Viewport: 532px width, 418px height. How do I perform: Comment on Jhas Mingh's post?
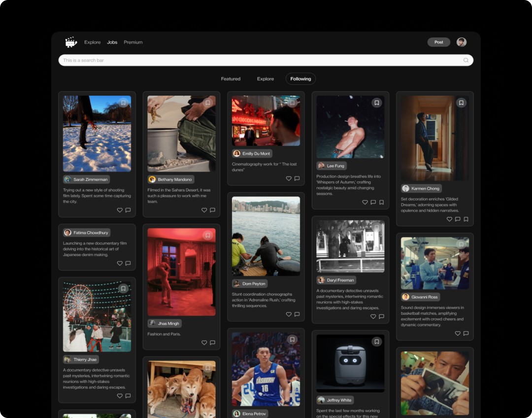pos(212,343)
